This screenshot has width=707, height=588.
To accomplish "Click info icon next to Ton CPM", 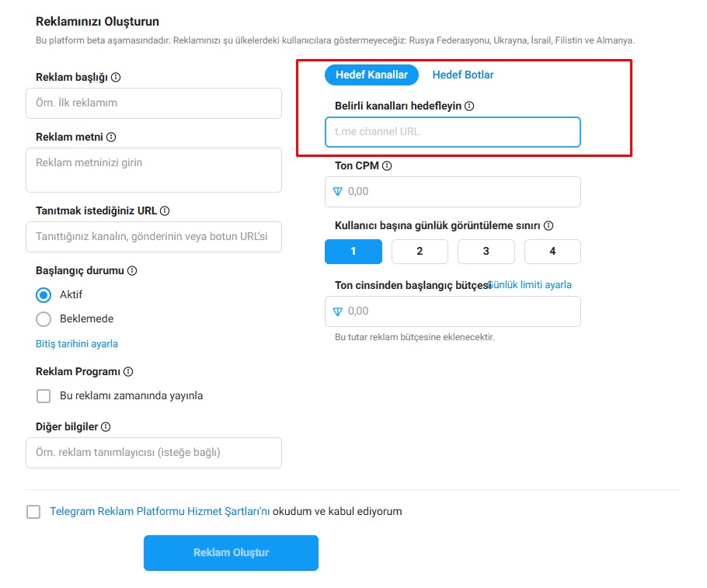I will [x=387, y=166].
